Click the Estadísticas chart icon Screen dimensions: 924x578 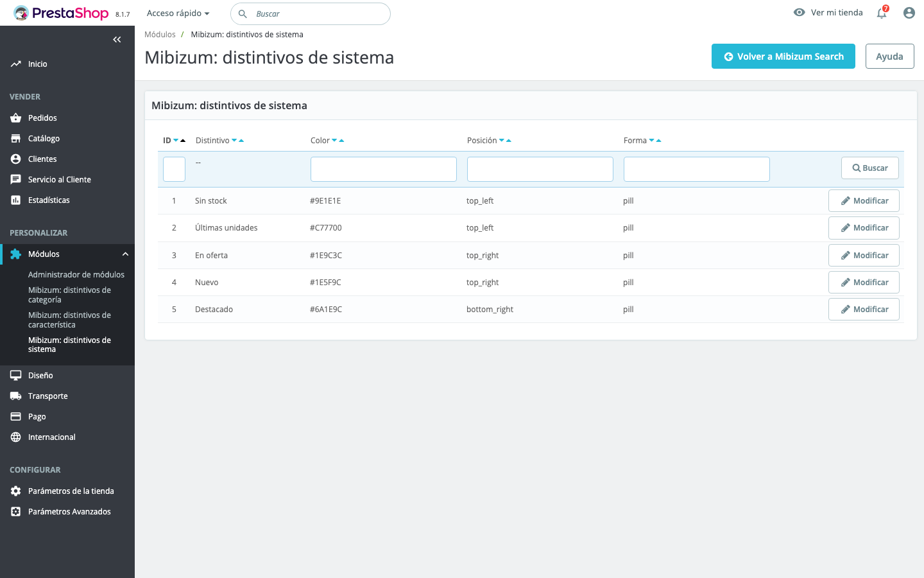pyautogui.click(x=16, y=200)
